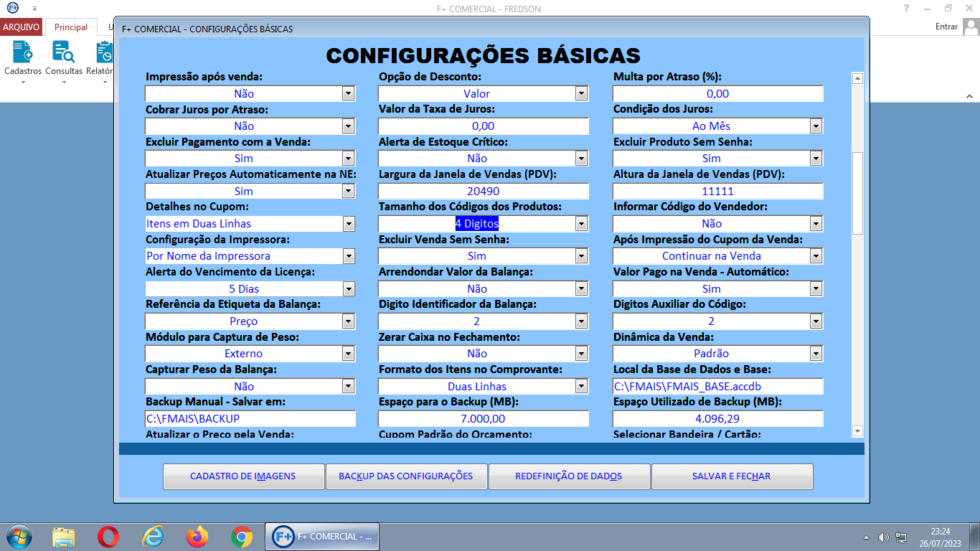Viewport: 980px width, 551px height.
Task: Launch Google Chrome from taskbar
Action: pyautogui.click(x=241, y=537)
